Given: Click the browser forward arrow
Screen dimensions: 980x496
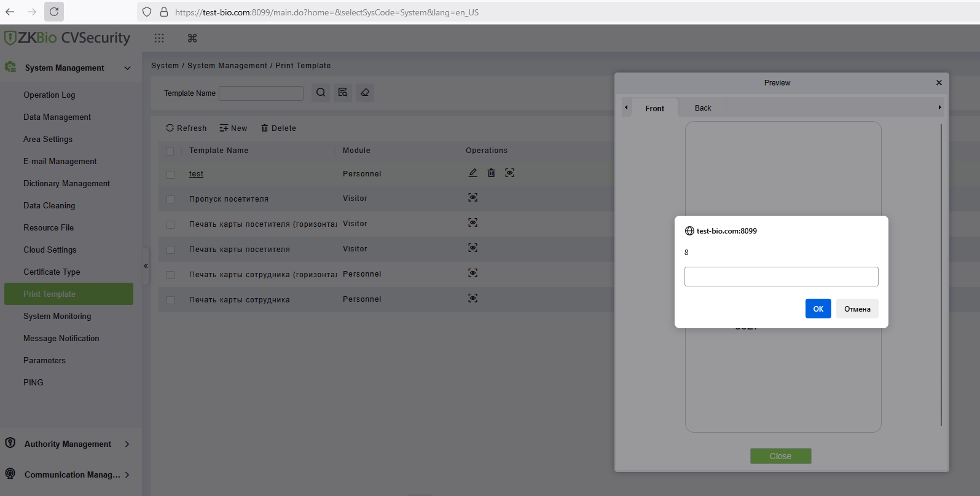Looking at the screenshot, I should point(32,12).
